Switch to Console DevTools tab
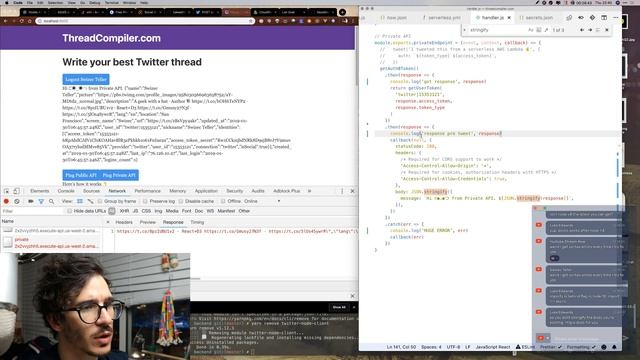Image resolution: width=640 pixels, height=360 pixels. [x=66, y=191]
